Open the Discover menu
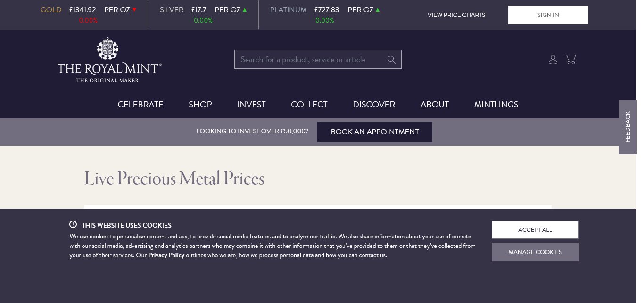 tap(374, 105)
